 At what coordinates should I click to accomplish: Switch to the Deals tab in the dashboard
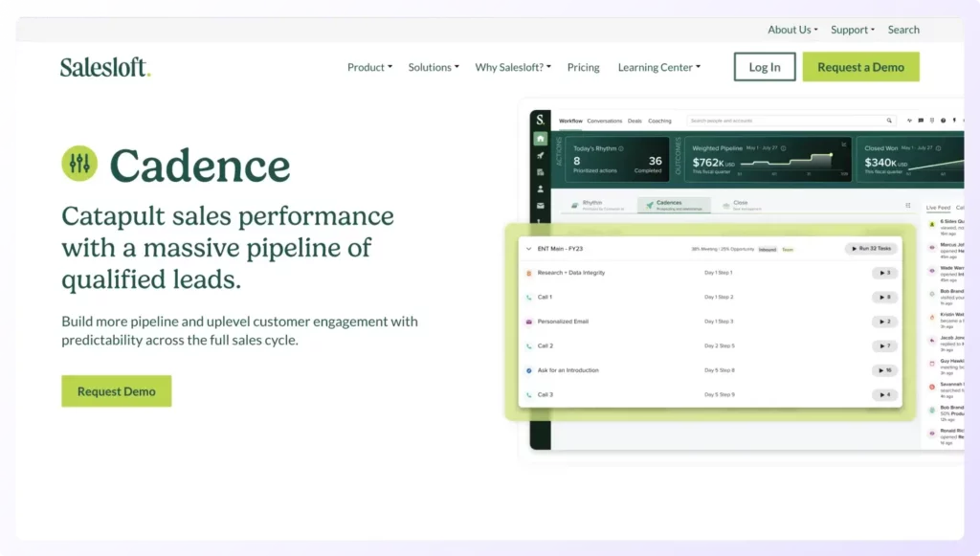click(x=635, y=121)
